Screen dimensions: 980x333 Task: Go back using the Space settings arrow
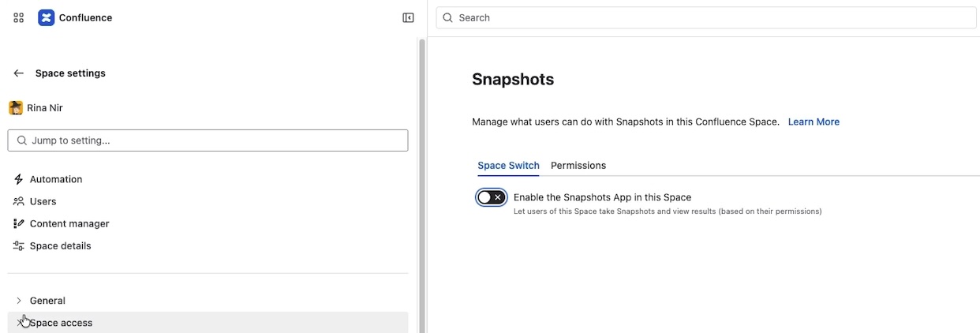(19, 73)
